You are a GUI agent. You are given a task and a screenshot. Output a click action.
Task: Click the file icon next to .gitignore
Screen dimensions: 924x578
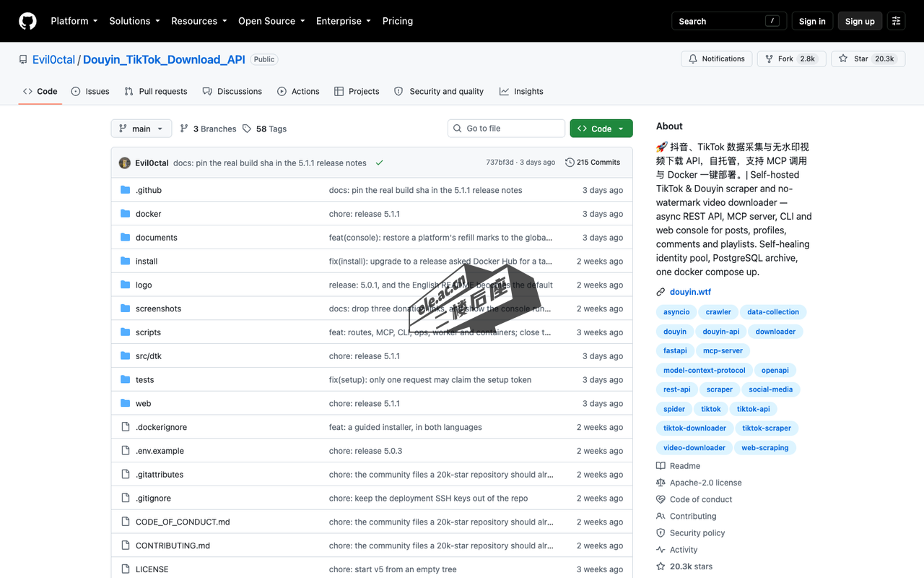tap(126, 499)
